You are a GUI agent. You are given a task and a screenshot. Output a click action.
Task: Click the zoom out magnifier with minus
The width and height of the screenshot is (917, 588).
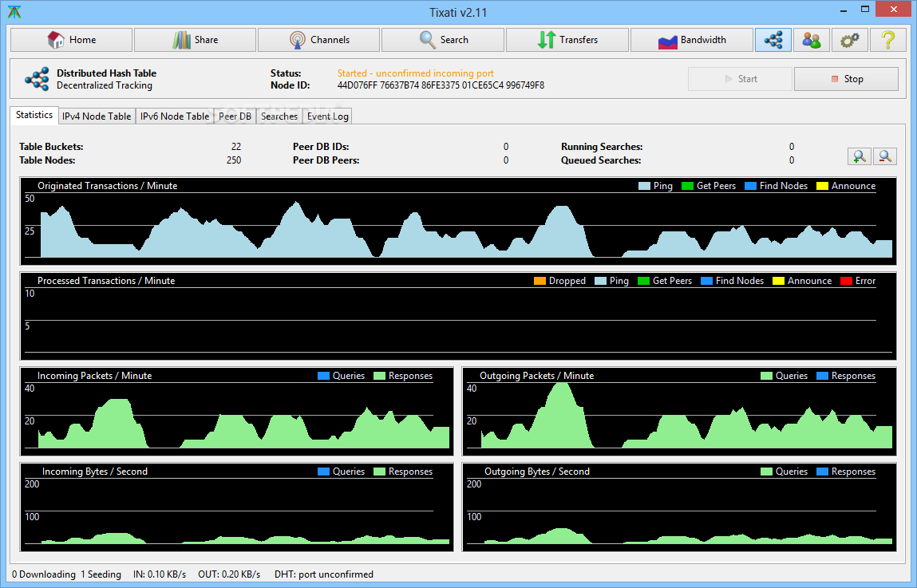coord(885,156)
